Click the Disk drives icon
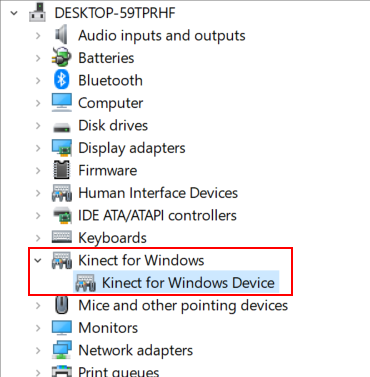 [x=62, y=127]
